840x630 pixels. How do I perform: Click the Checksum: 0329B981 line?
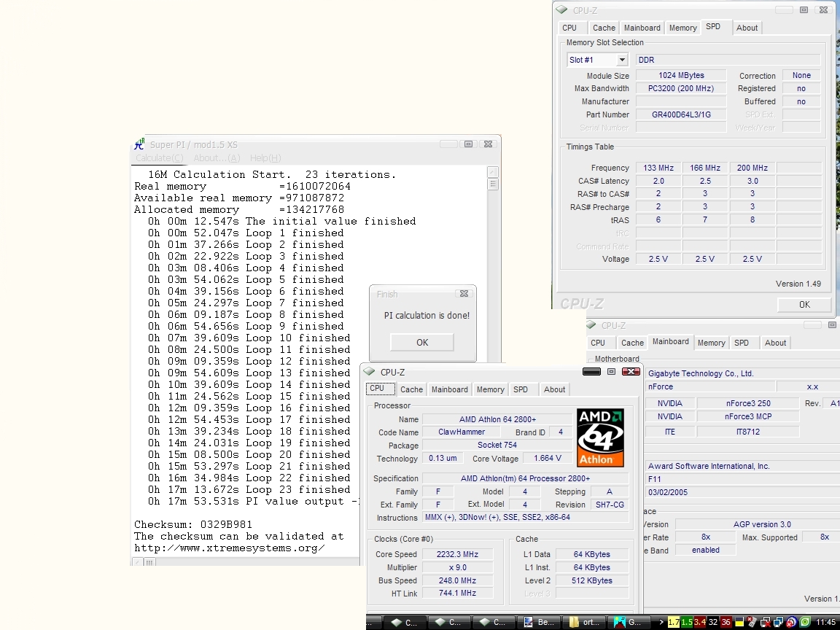192,524
